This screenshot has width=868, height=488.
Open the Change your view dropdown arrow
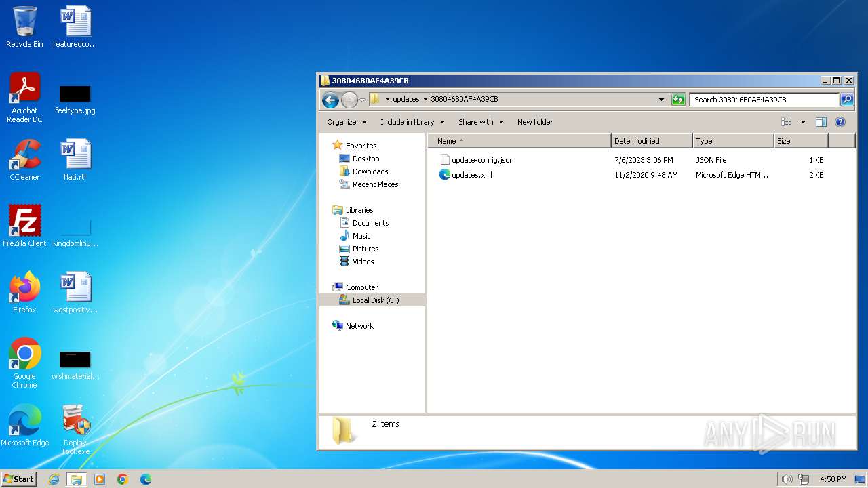click(x=803, y=122)
